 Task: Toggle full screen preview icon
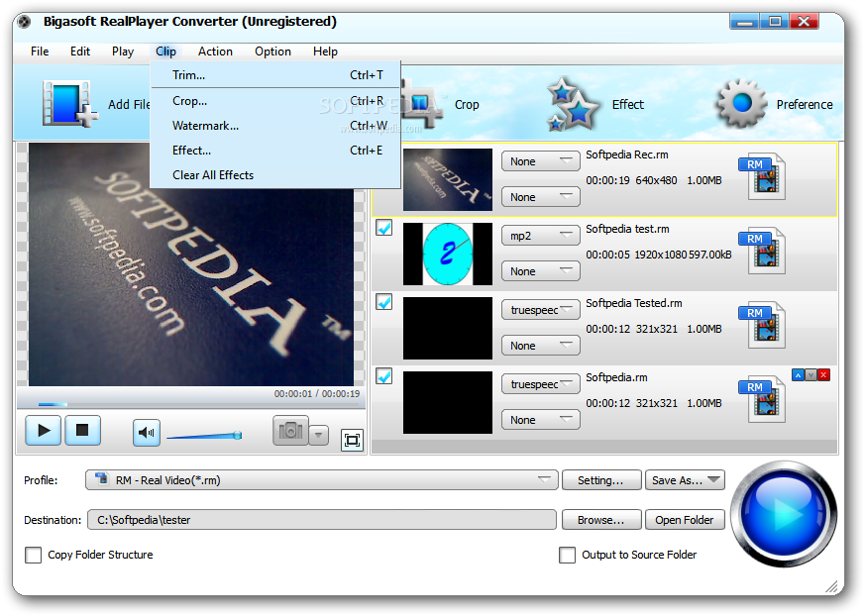[352, 440]
